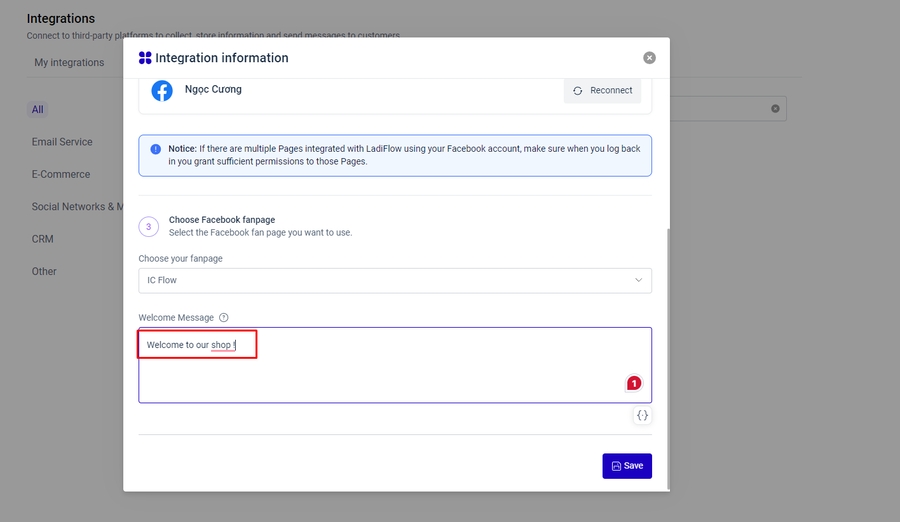Expand the Choose your fanpage dropdown
The width and height of the screenshot is (900, 522).
(395, 281)
